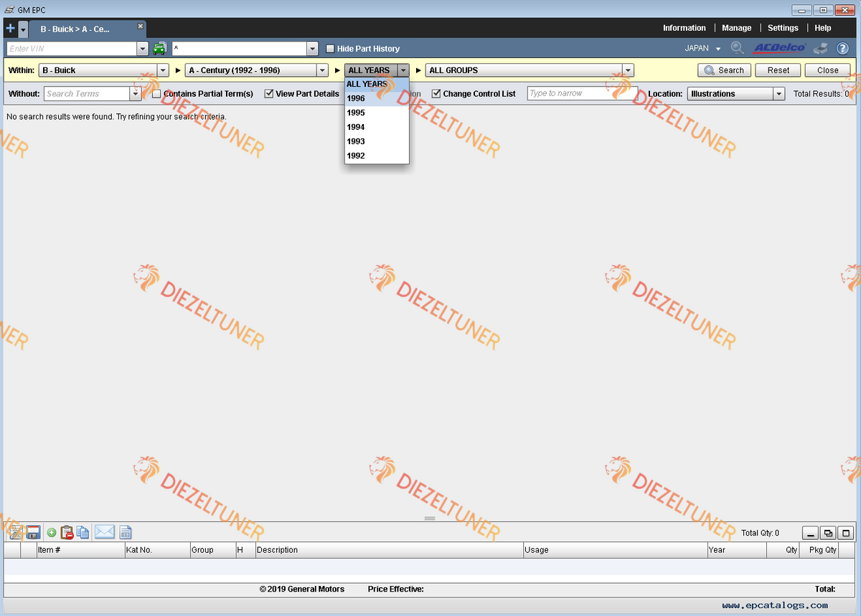The height and width of the screenshot is (616, 861).
Task: Pick ALL YEARS option in the list
Action: tap(377, 84)
